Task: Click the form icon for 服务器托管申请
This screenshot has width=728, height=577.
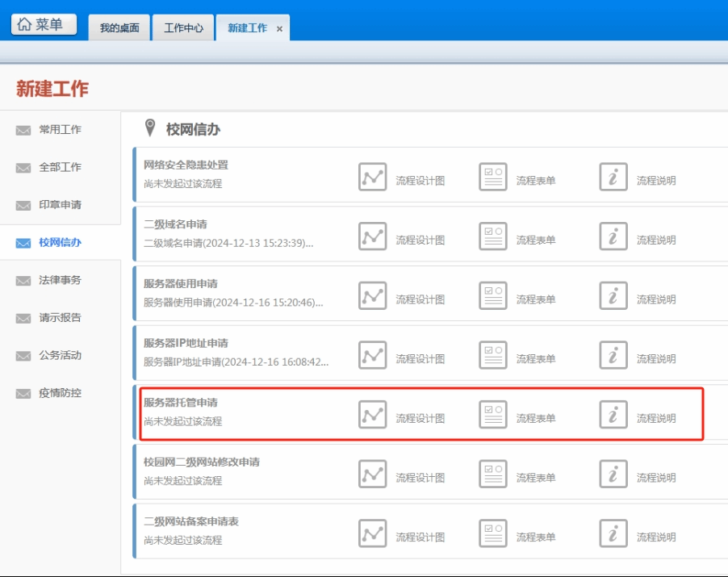Action: (492, 415)
